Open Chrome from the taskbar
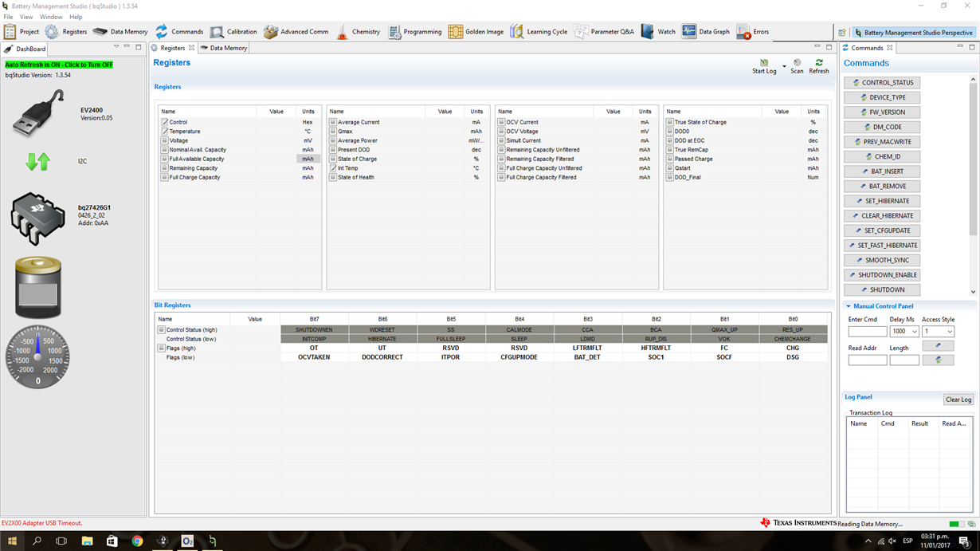 137,541
